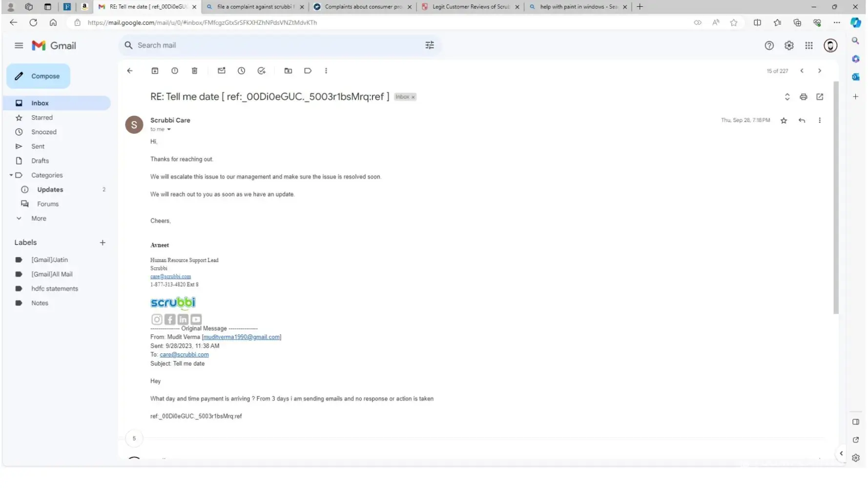
Task: Delete the email with the trash icon
Action: click(x=194, y=71)
